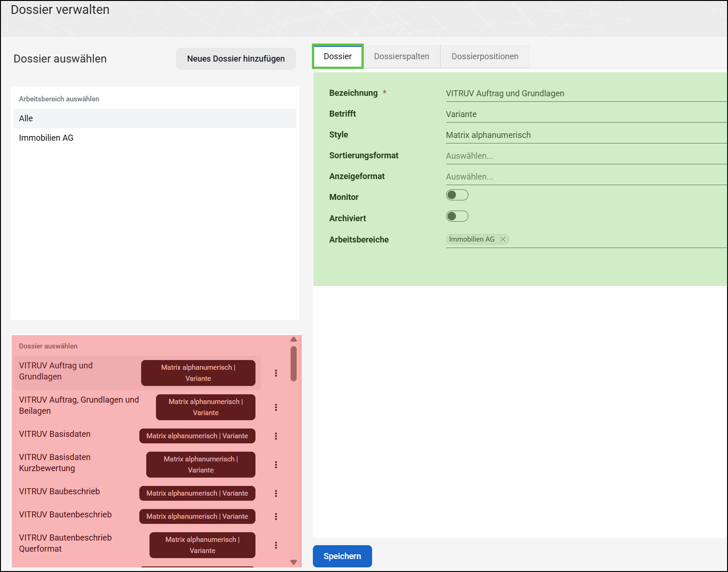Click Neues Dossier hinzufügen button

pyautogui.click(x=236, y=59)
